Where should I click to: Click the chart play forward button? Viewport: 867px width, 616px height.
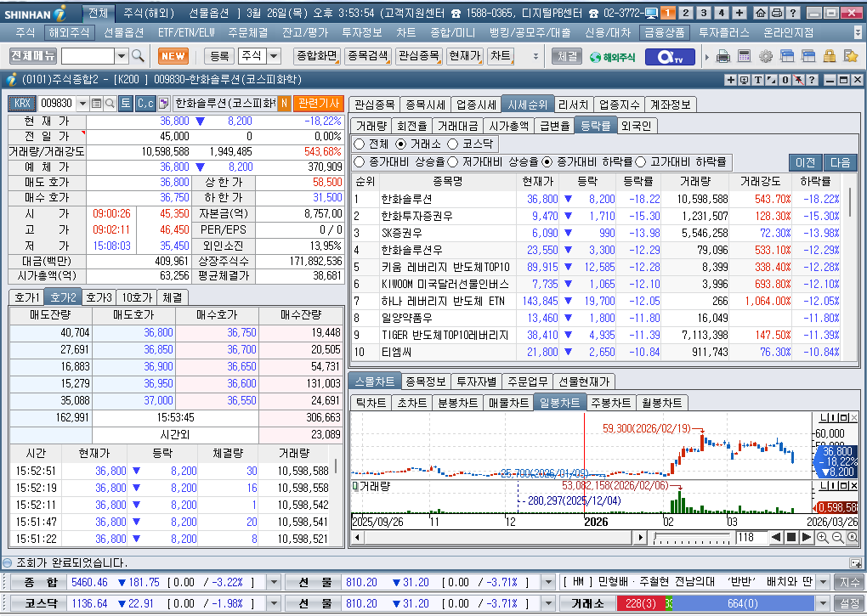[806, 537]
